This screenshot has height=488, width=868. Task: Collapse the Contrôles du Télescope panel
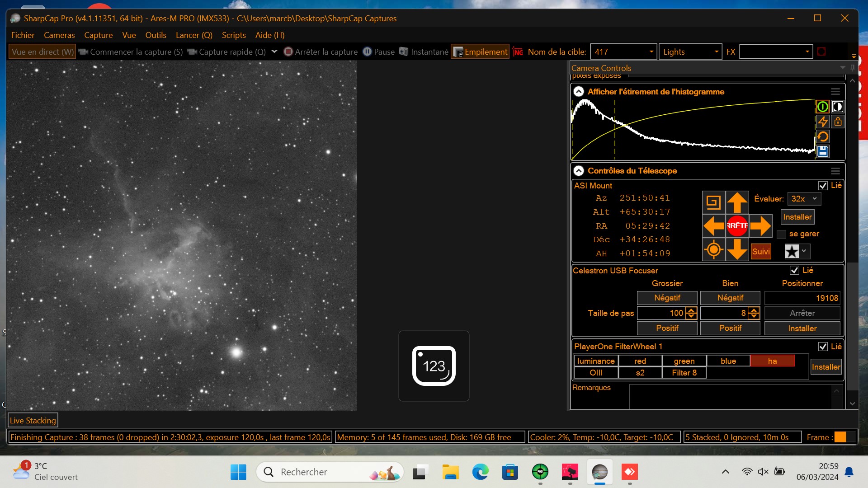580,171
